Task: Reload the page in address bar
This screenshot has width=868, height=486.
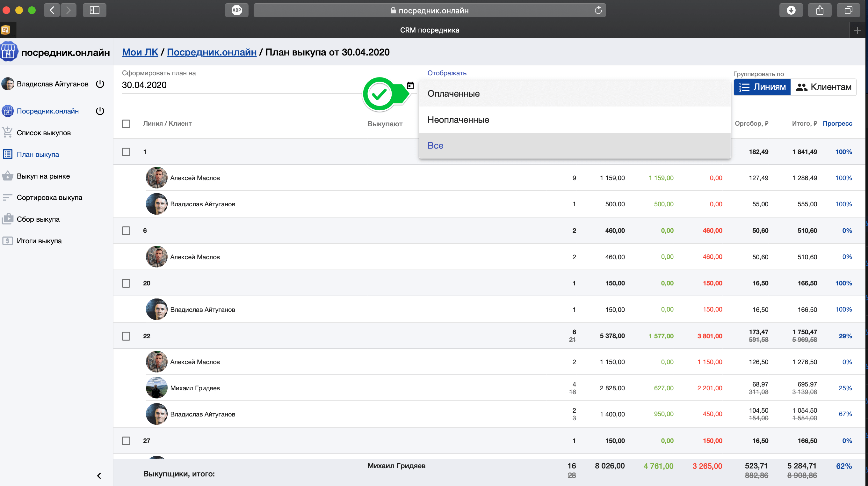Action: (598, 10)
